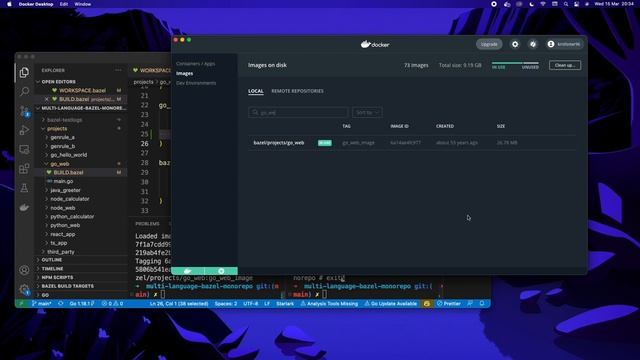
Task: Open VS Code Remote Explorer icon
Action: pyautogui.click(x=24, y=149)
